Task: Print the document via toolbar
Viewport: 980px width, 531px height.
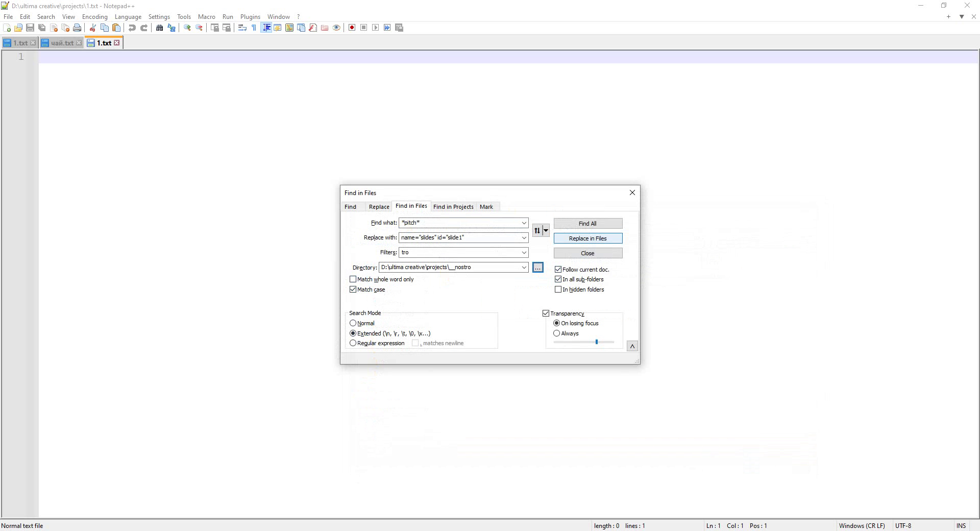Action: tap(77, 28)
